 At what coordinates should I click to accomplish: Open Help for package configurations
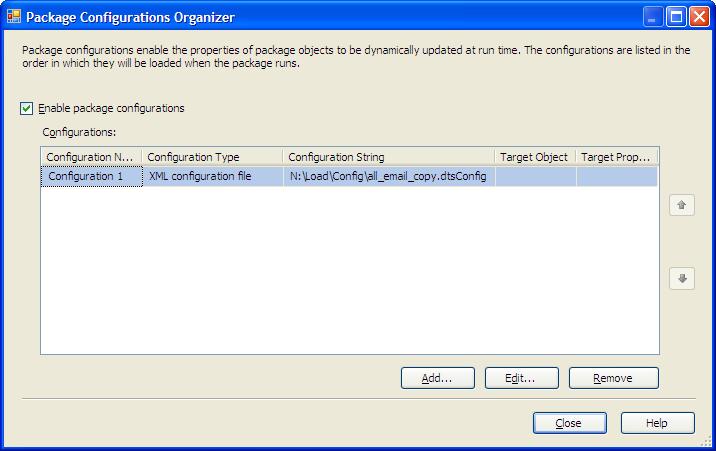(x=657, y=423)
